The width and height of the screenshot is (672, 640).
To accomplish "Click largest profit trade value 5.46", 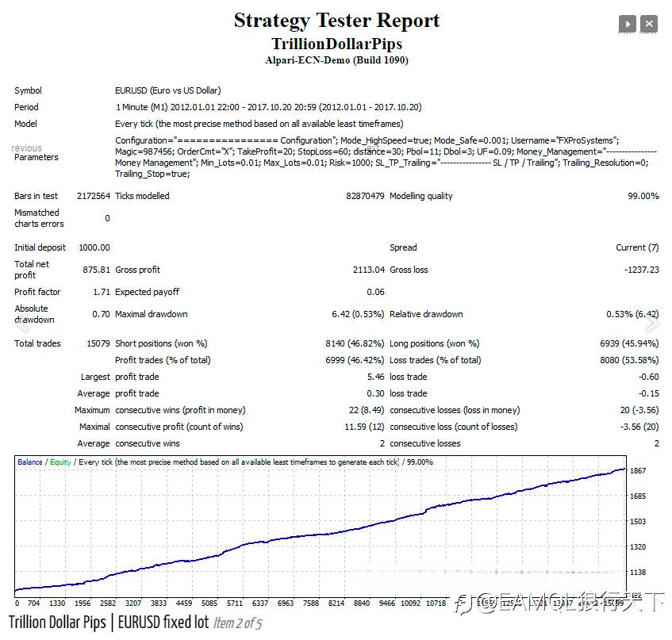I will 375,377.
